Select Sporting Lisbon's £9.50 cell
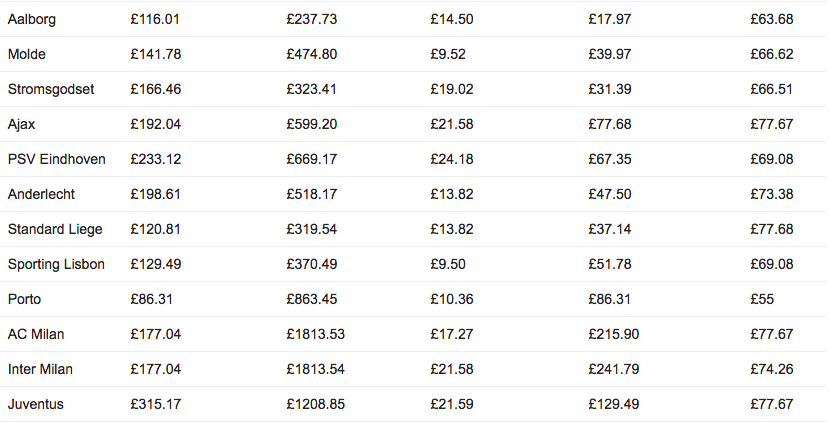The height and width of the screenshot is (423, 831). (448, 264)
